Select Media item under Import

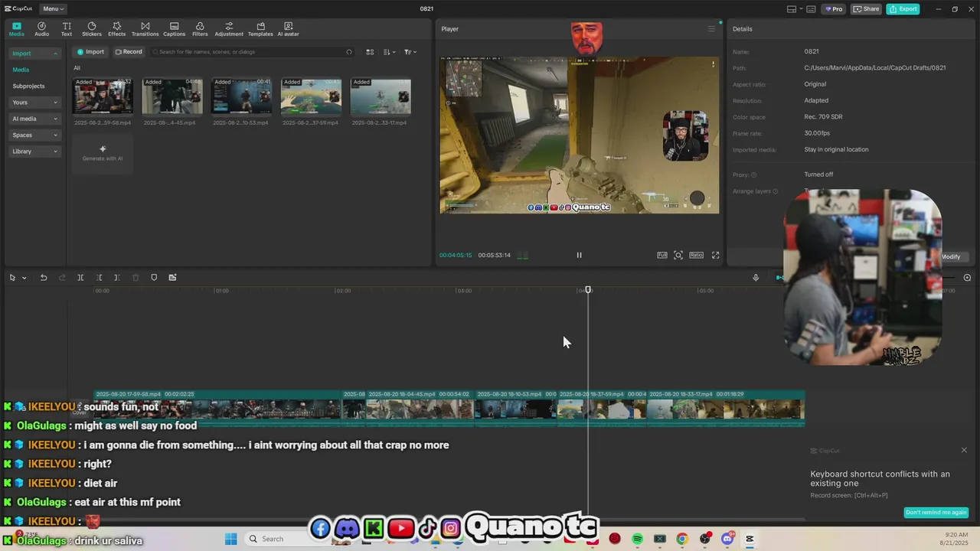[x=21, y=70]
